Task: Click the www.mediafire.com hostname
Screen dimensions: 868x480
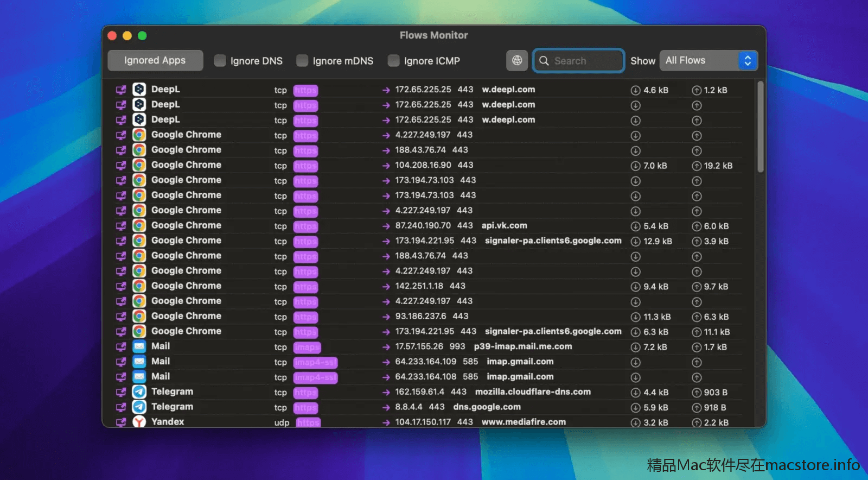Action: (x=524, y=422)
